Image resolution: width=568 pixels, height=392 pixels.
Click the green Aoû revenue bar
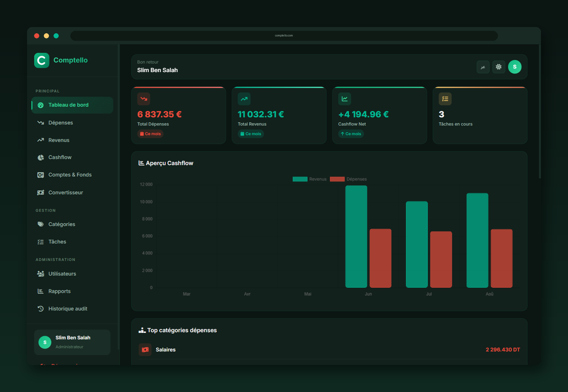pos(477,240)
